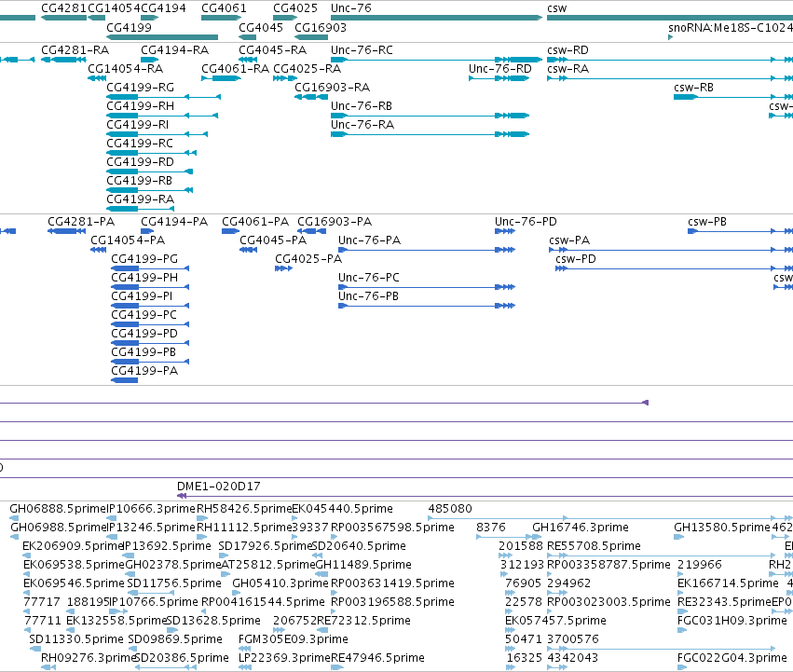The width and height of the screenshot is (793, 672).
Task: Select transcript CG14054-RA
Action: (x=126, y=69)
